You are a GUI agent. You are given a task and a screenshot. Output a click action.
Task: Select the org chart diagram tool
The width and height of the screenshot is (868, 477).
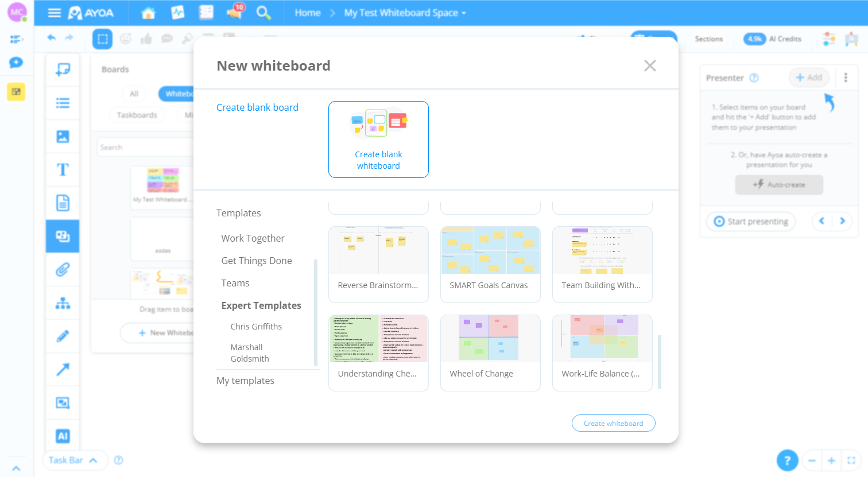[63, 303]
